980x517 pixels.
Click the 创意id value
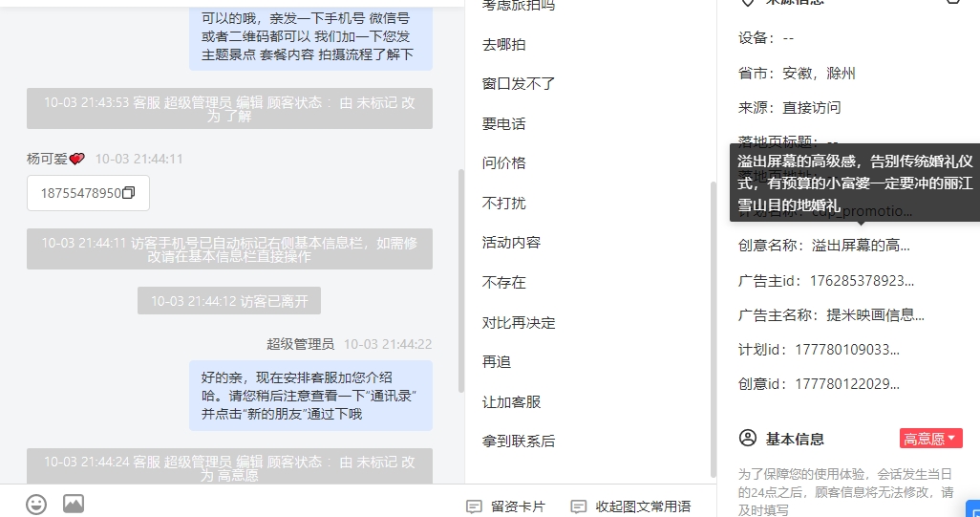[x=847, y=384]
